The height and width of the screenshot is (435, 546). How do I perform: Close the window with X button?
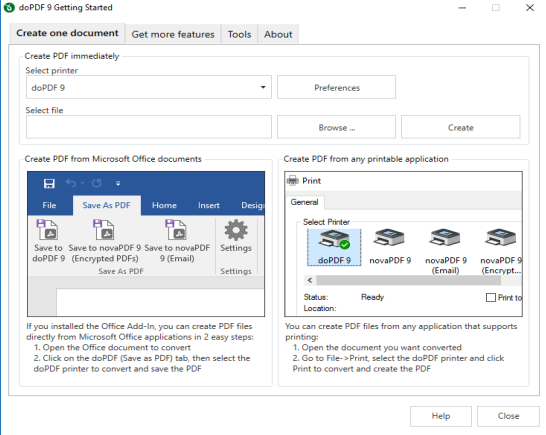tap(530, 8)
